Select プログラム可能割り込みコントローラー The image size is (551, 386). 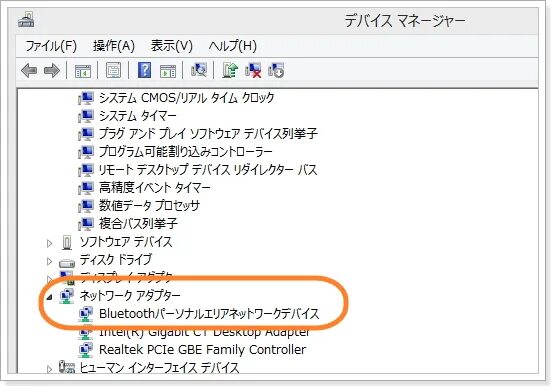pyautogui.click(x=186, y=151)
